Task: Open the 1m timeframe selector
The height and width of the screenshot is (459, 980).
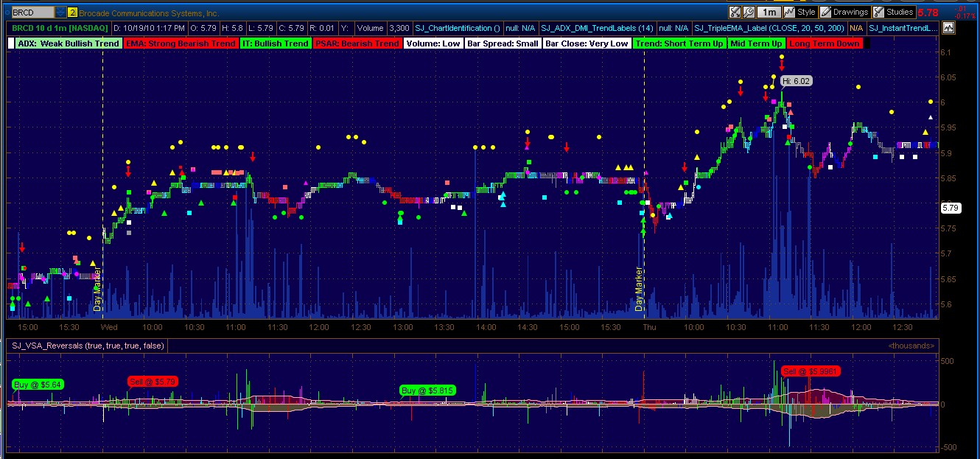Action: [769, 13]
